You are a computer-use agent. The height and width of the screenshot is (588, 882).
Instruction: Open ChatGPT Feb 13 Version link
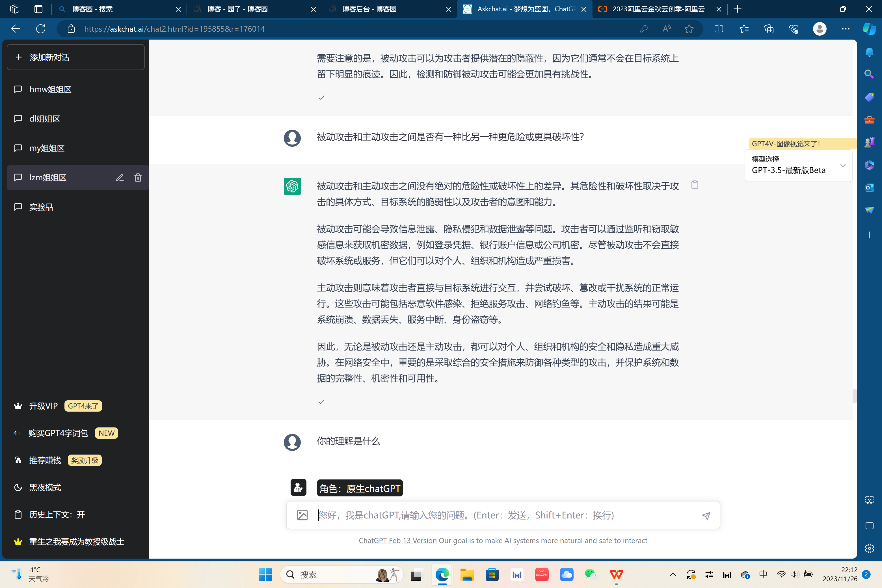(397, 541)
